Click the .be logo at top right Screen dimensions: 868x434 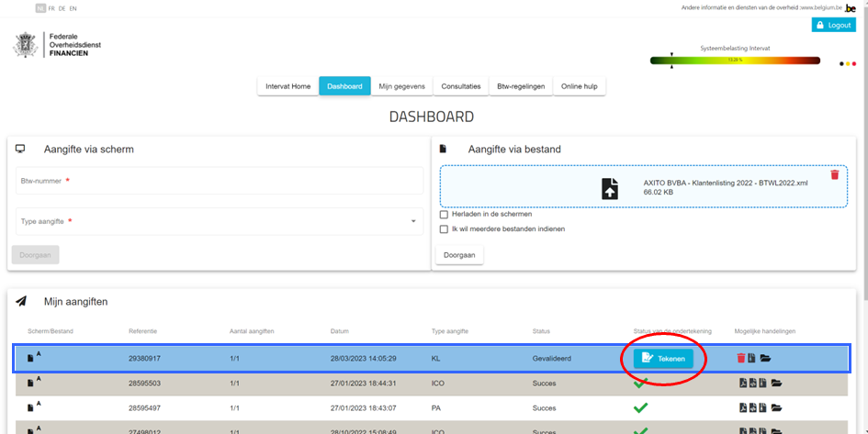[x=850, y=8]
